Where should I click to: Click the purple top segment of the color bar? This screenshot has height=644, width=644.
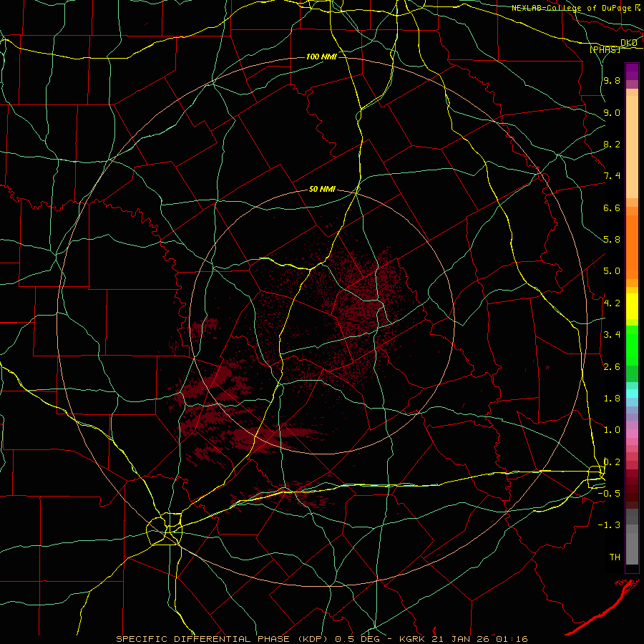[x=632, y=72]
